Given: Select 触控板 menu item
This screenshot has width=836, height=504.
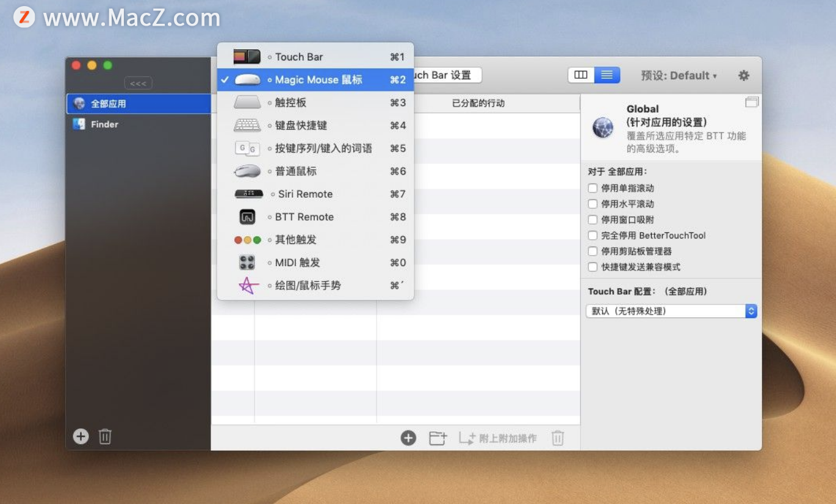Looking at the screenshot, I should [x=315, y=103].
